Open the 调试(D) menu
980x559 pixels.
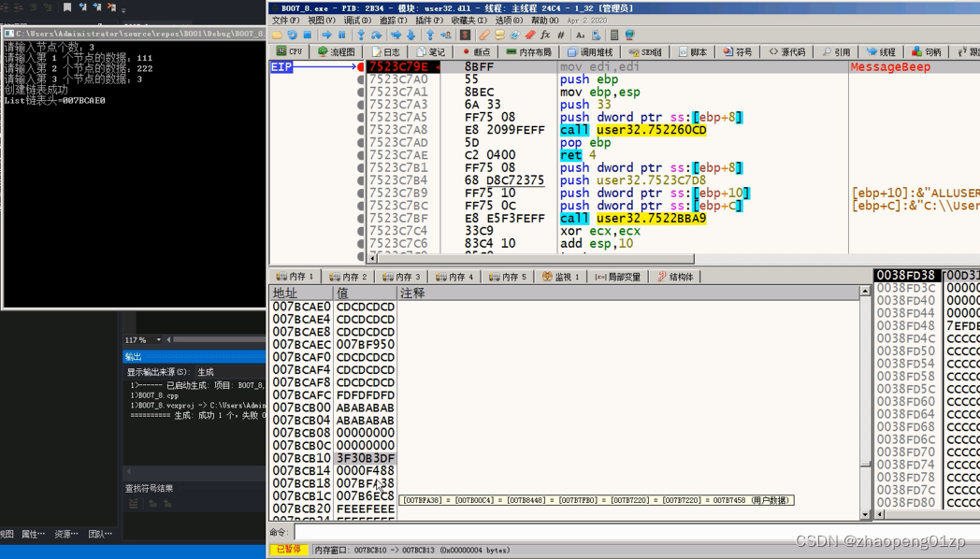(357, 20)
